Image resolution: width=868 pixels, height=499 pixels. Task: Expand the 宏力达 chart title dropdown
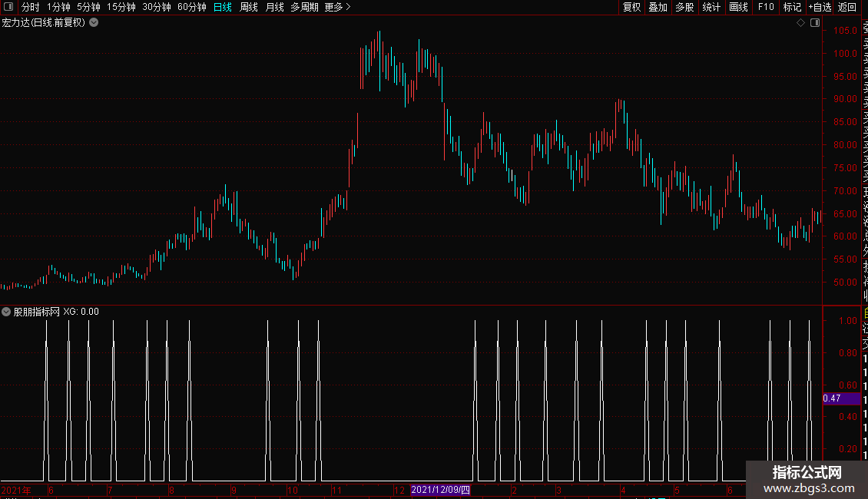pyautogui.click(x=94, y=23)
